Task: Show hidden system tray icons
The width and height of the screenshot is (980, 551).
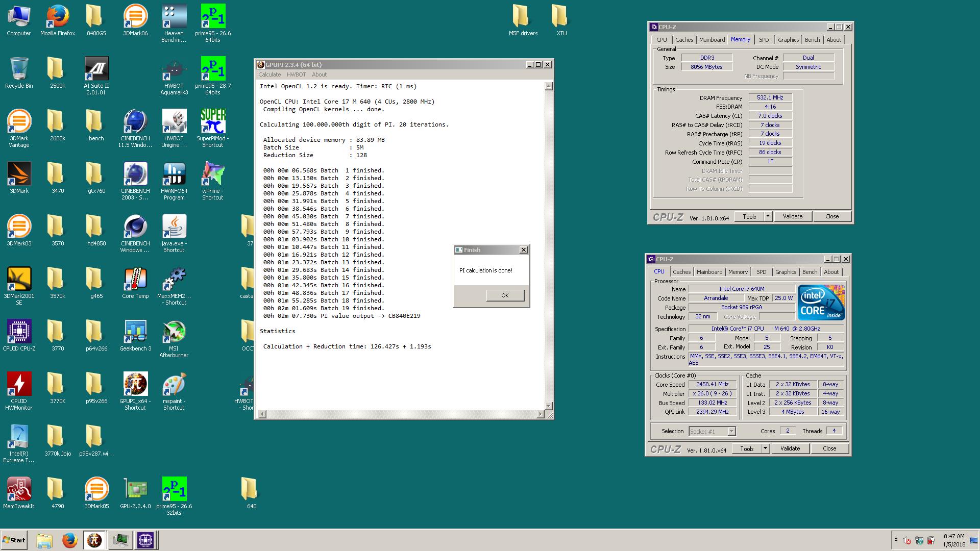Action: pyautogui.click(x=896, y=540)
